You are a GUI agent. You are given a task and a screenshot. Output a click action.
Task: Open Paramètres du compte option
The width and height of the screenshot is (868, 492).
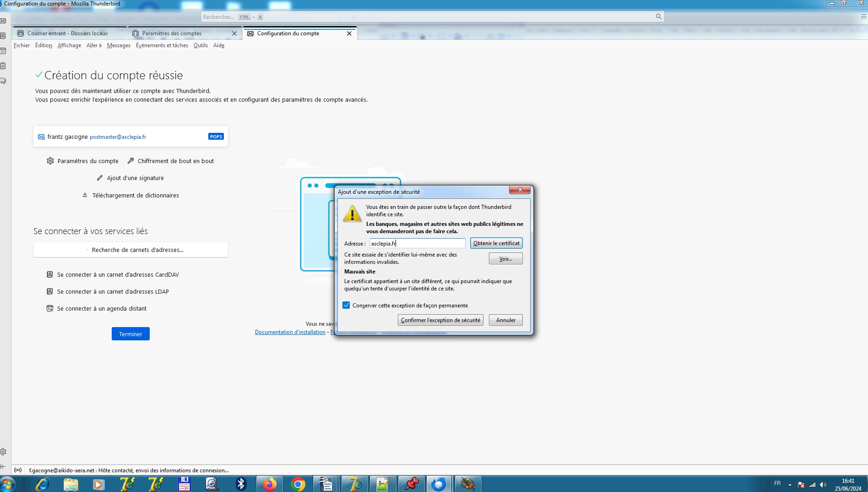point(83,161)
